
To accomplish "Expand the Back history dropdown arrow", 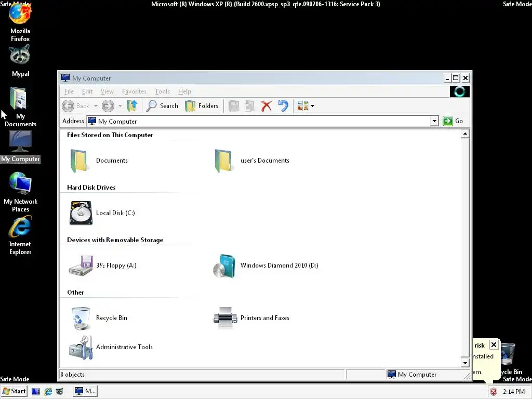I will tap(96, 106).
